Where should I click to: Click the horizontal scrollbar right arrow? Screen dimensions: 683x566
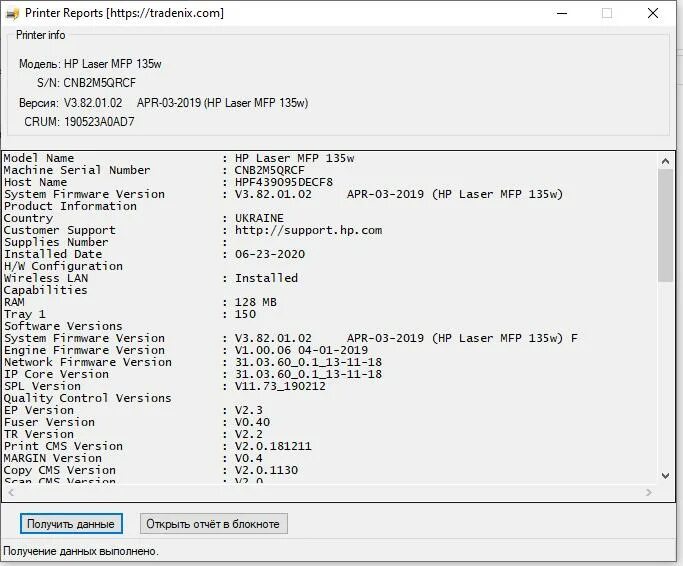[649, 492]
